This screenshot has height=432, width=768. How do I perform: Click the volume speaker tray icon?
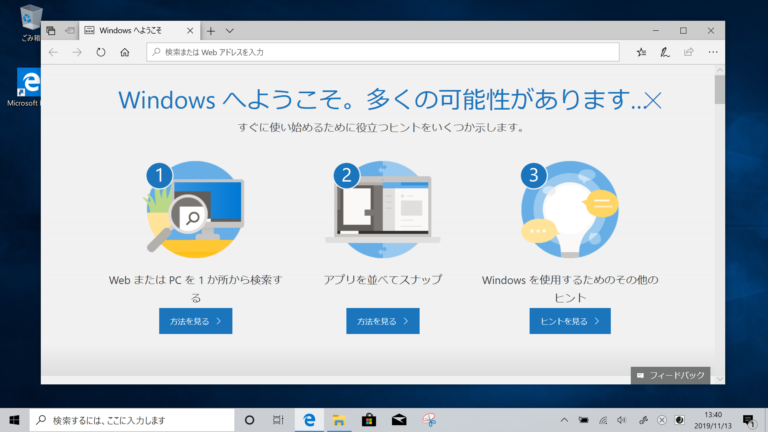(x=622, y=420)
